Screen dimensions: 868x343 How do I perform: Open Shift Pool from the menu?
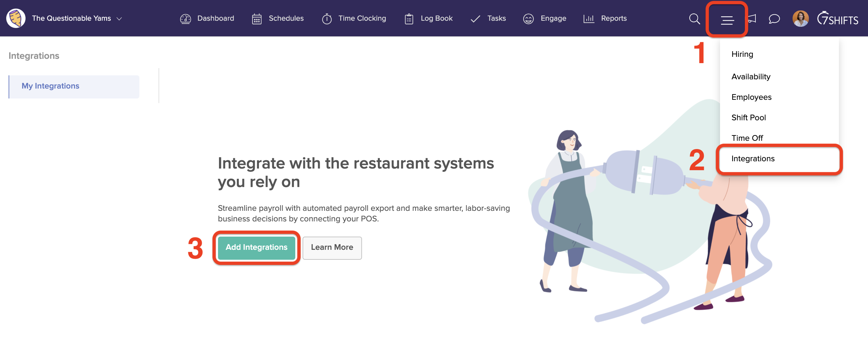[748, 118]
